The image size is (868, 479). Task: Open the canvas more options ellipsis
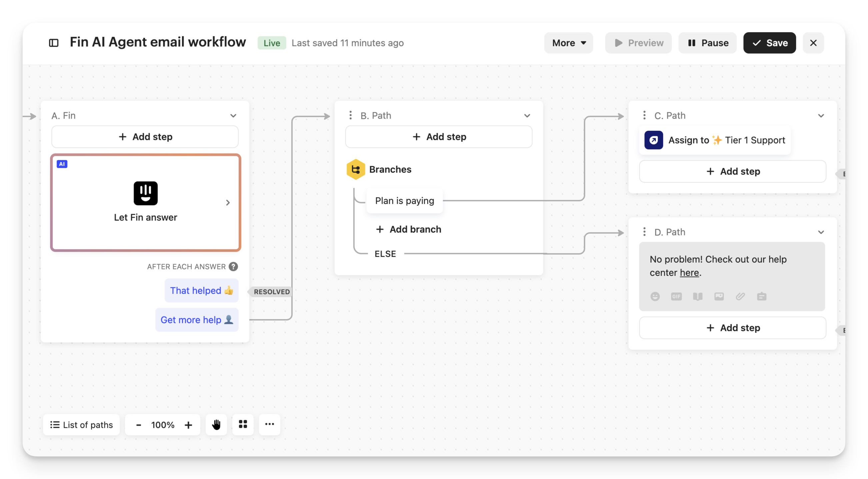pos(269,424)
